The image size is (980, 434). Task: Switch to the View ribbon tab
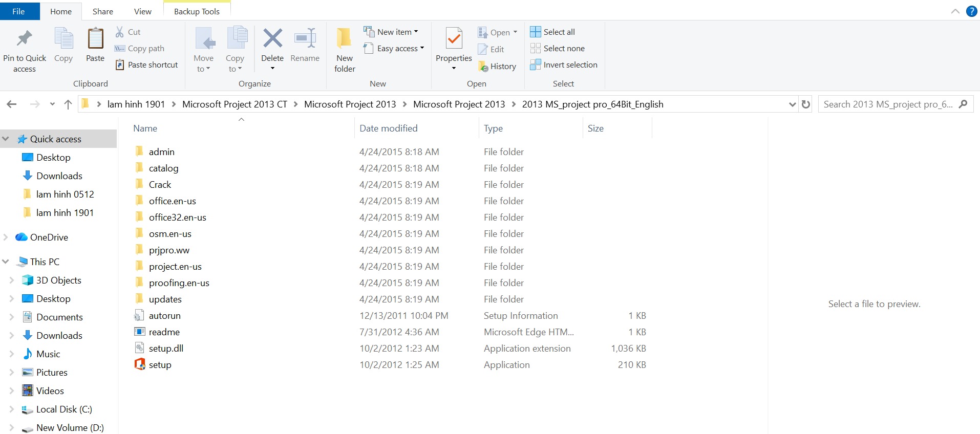pyautogui.click(x=142, y=11)
